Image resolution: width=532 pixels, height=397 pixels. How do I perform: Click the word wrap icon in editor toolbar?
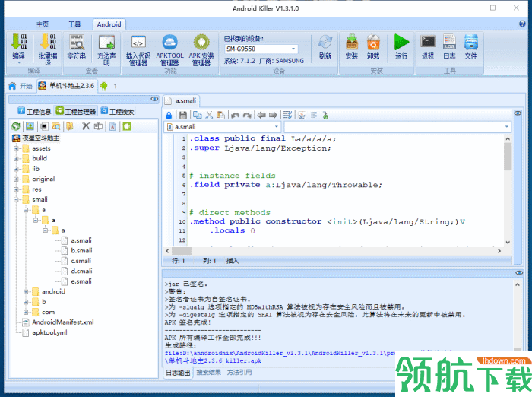click(x=287, y=115)
